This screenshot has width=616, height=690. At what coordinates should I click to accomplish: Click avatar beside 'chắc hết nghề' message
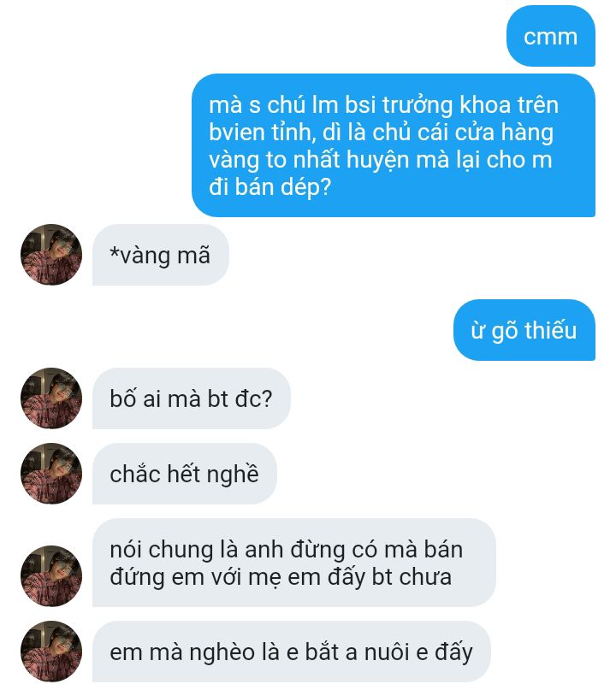(51, 474)
